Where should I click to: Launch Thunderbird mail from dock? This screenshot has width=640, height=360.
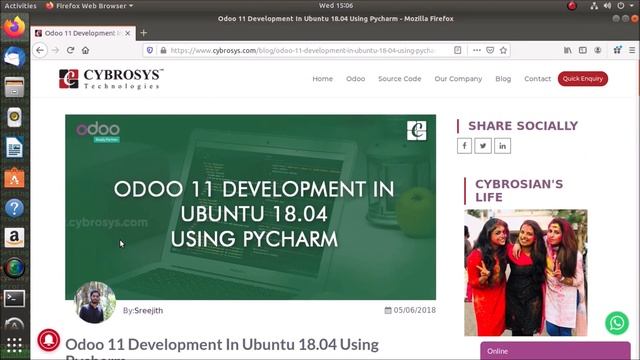tap(14, 57)
